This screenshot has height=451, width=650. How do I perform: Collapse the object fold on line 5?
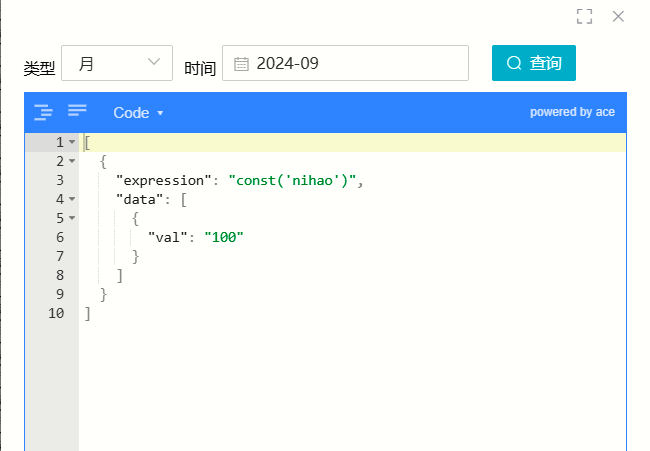click(72, 218)
